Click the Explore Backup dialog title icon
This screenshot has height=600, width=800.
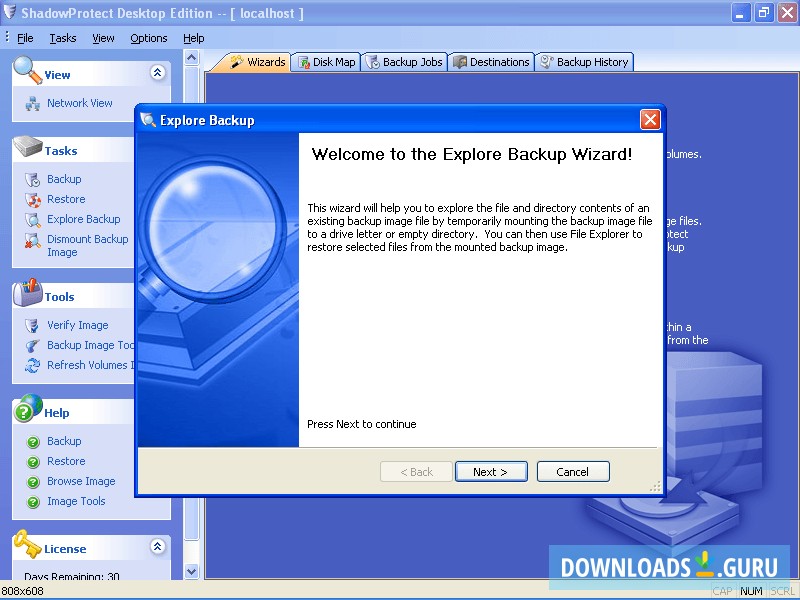148,120
